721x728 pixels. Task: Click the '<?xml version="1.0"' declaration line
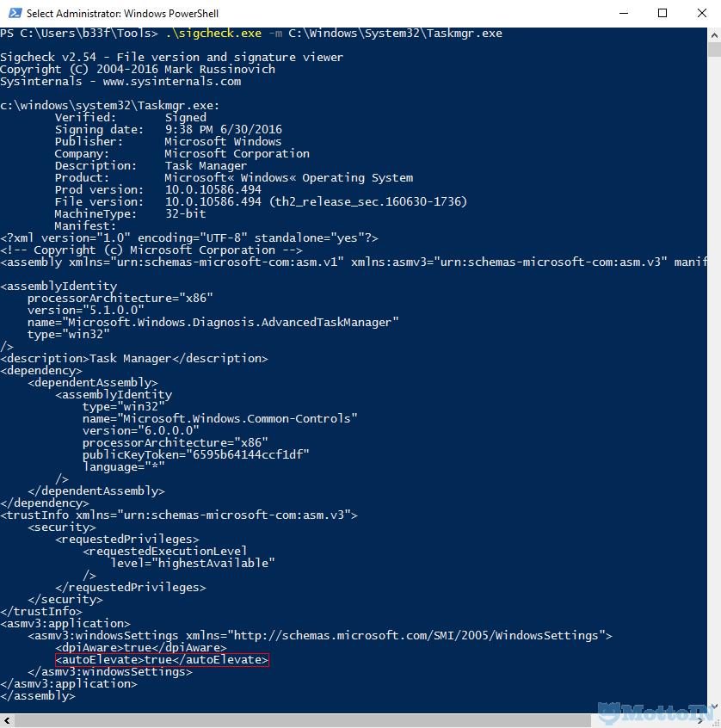click(x=189, y=238)
